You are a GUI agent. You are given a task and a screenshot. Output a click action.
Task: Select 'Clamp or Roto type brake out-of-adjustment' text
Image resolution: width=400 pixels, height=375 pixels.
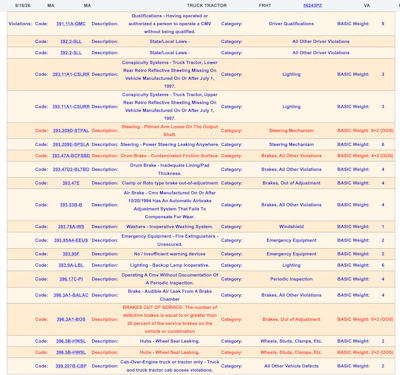click(x=170, y=183)
